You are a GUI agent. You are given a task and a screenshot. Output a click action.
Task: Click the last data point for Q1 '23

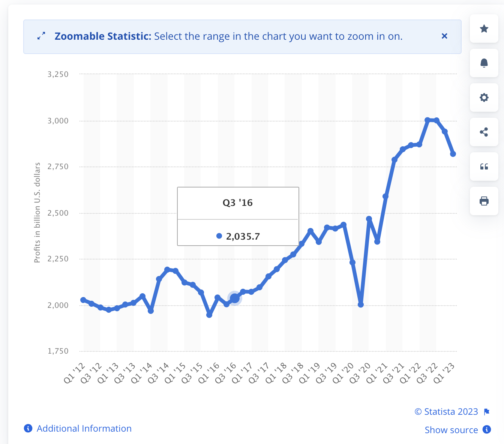click(x=453, y=154)
